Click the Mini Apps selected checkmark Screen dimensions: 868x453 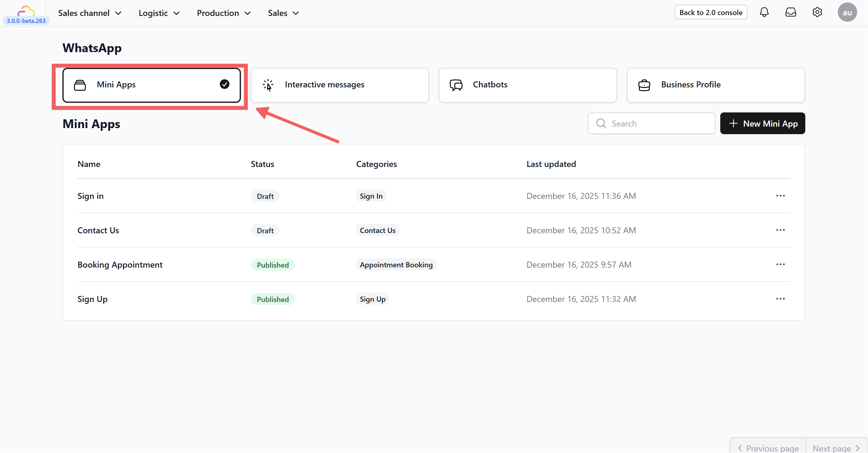point(224,84)
